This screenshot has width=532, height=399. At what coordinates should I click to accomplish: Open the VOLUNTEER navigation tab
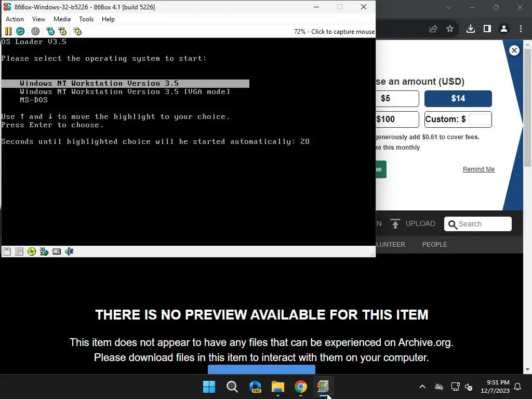pos(391,245)
